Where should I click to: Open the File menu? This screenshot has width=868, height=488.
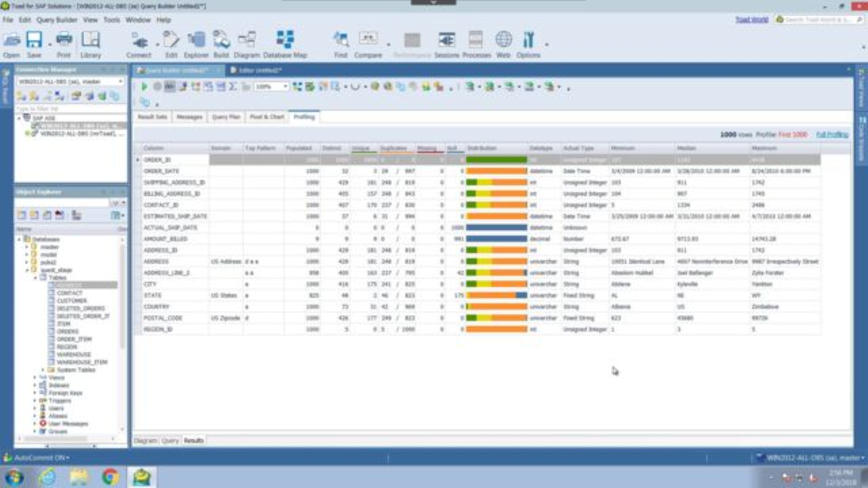point(7,20)
